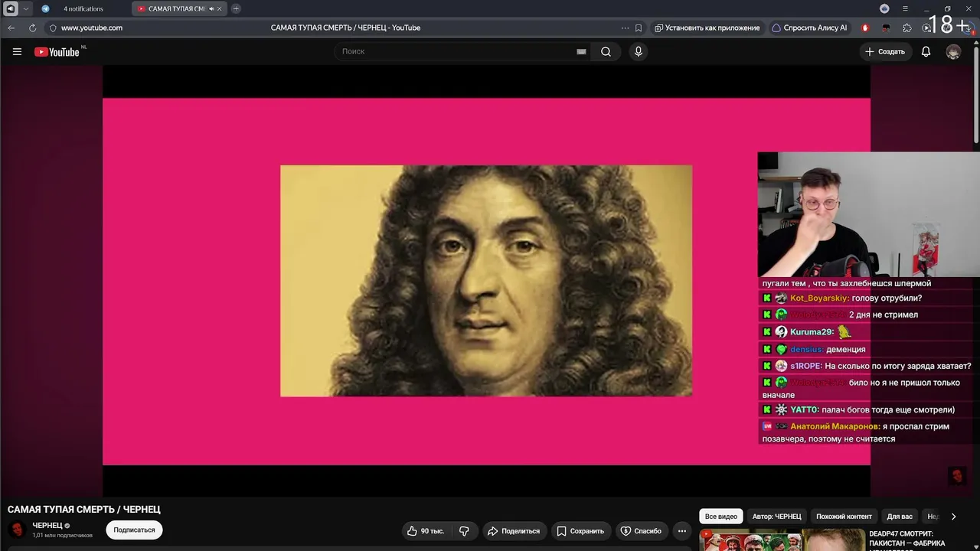
Task: Go to the YouTube home logo
Action: coord(57,52)
